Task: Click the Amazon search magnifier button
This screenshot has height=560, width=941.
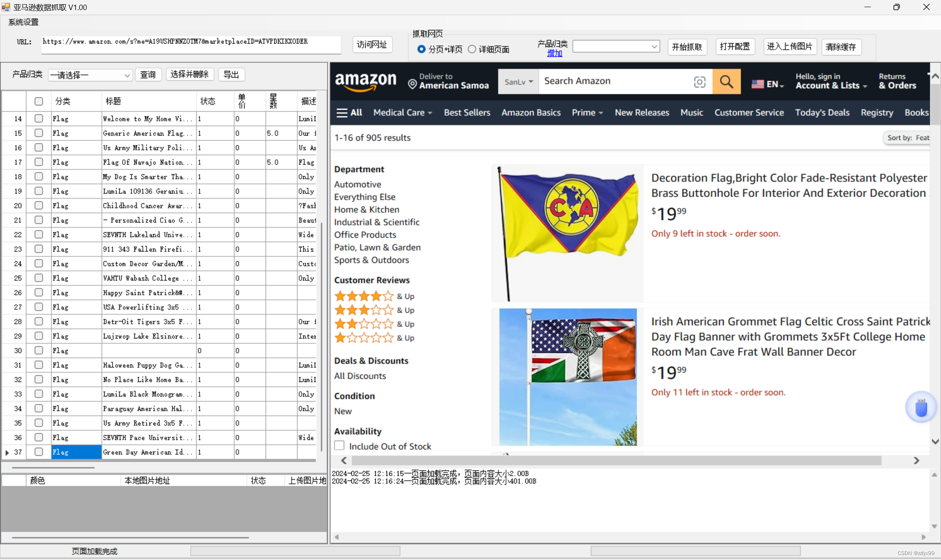Action: [726, 82]
